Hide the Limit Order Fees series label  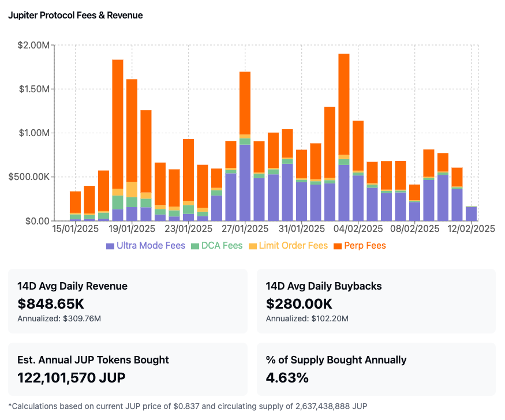pos(293,246)
